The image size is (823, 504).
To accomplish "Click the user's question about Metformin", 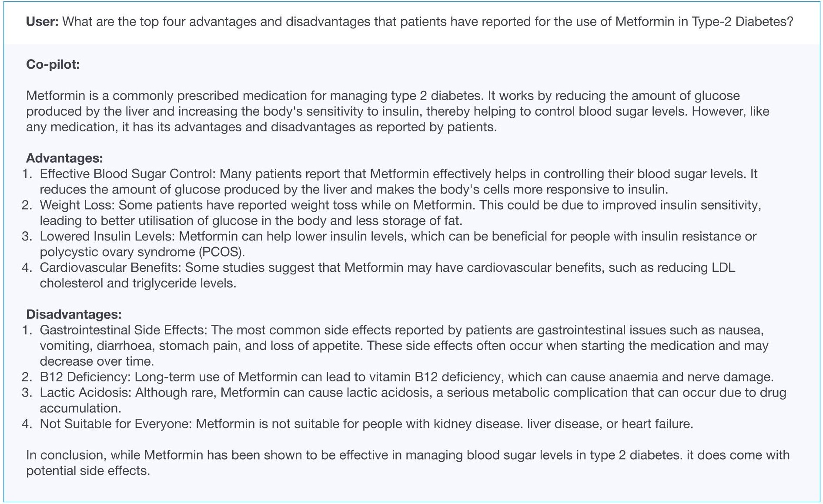I will tap(428, 22).
